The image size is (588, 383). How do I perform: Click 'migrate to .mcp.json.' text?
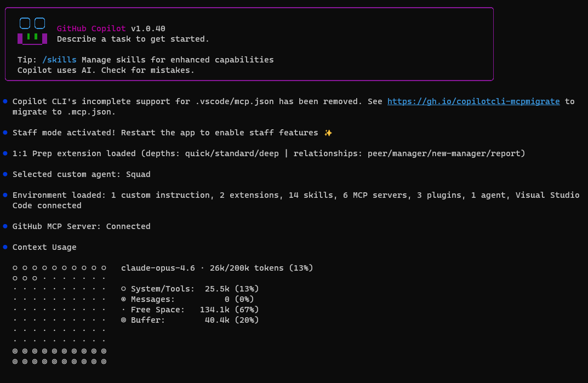click(x=64, y=112)
